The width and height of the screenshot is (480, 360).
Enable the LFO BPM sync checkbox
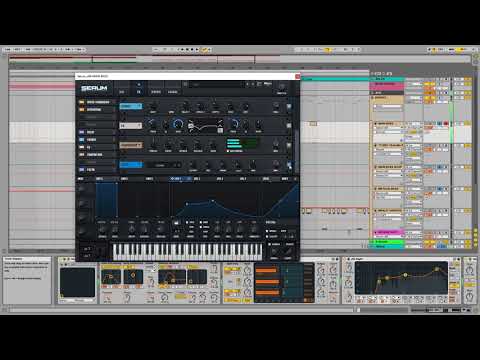pyautogui.click(x=201, y=222)
